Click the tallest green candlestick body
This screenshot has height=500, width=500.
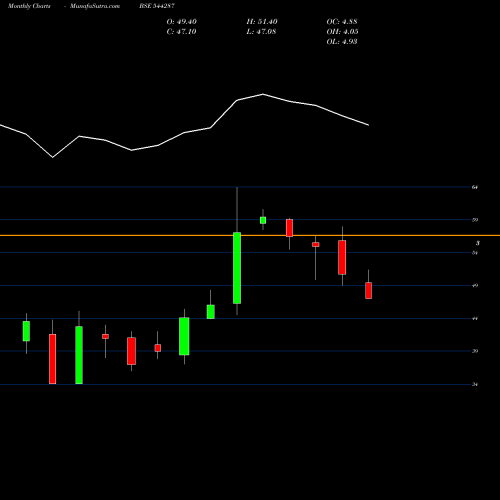pos(237,268)
